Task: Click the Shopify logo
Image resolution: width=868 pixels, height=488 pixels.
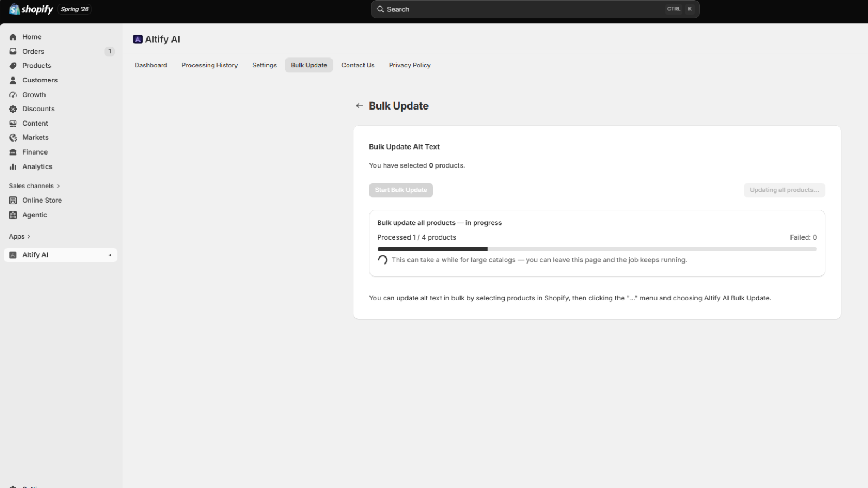Action: coord(31,9)
